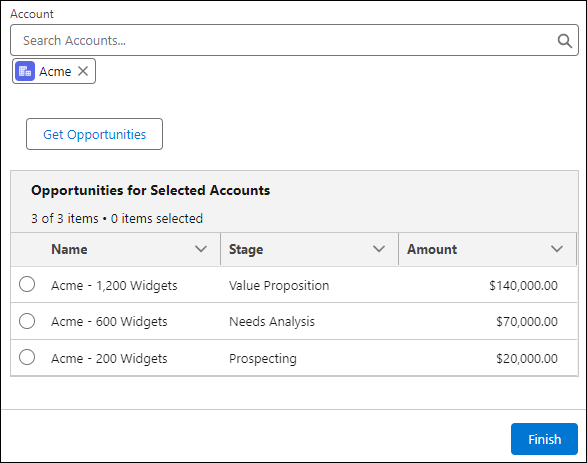The image size is (587, 463).
Task: Open the Stage column dropdown chevron
Action: 379,249
